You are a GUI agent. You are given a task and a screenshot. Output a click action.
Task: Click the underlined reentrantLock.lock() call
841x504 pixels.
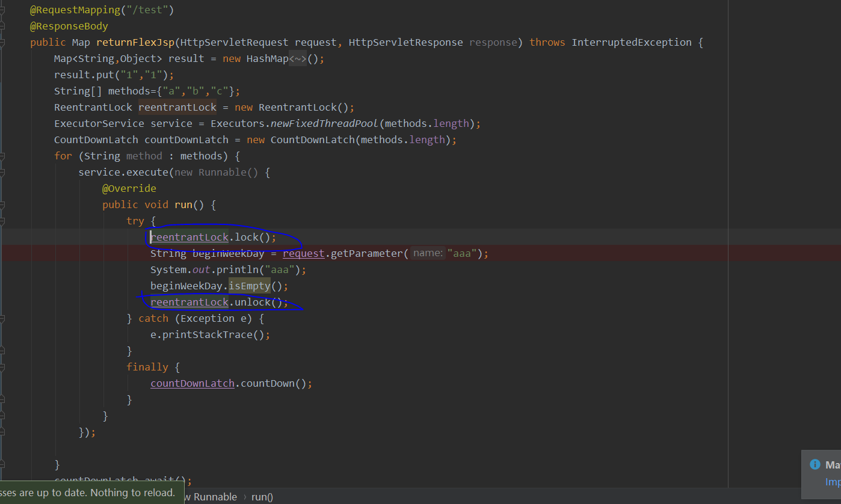[189, 237]
